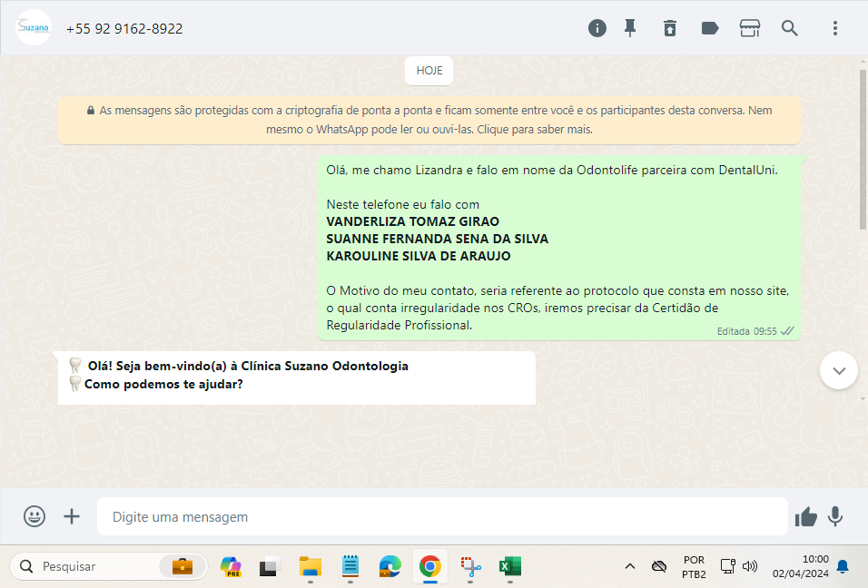868x588 pixels.
Task: Open Notepad from the taskbar
Action: click(350, 566)
